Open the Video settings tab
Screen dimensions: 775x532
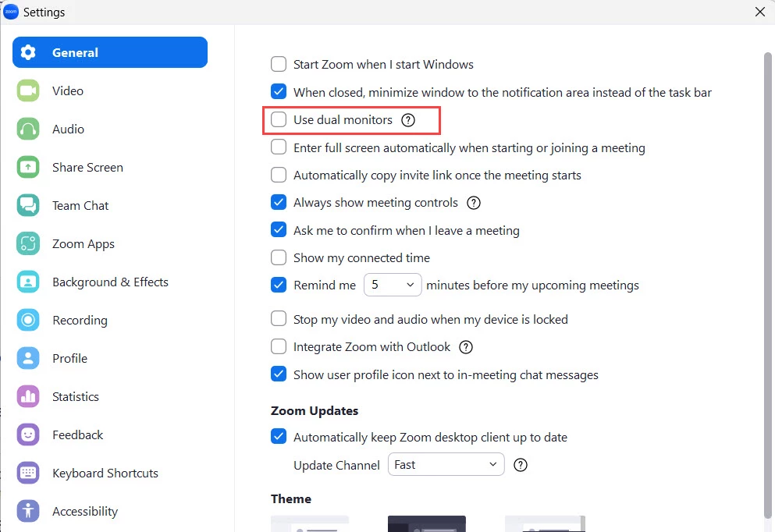[x=110, y=91]
